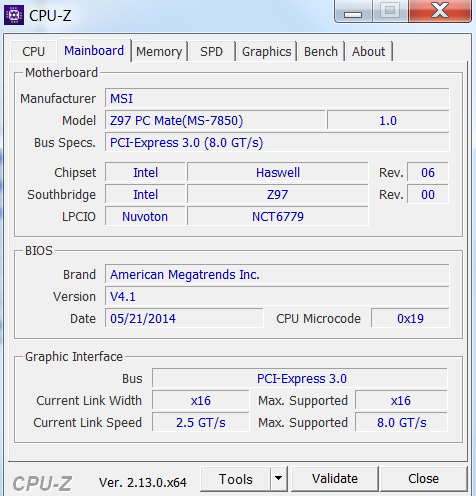Open the About tab

click(369, 52)
